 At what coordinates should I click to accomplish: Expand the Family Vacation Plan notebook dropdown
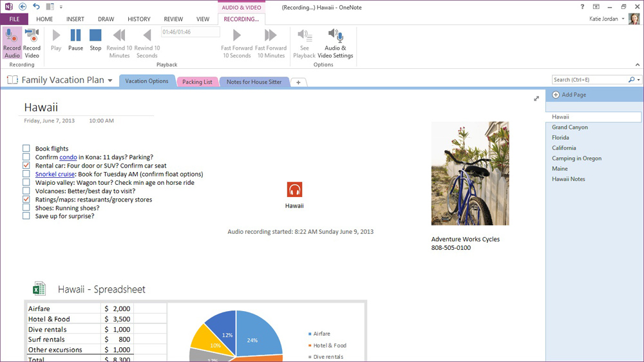tap(110, 81)
